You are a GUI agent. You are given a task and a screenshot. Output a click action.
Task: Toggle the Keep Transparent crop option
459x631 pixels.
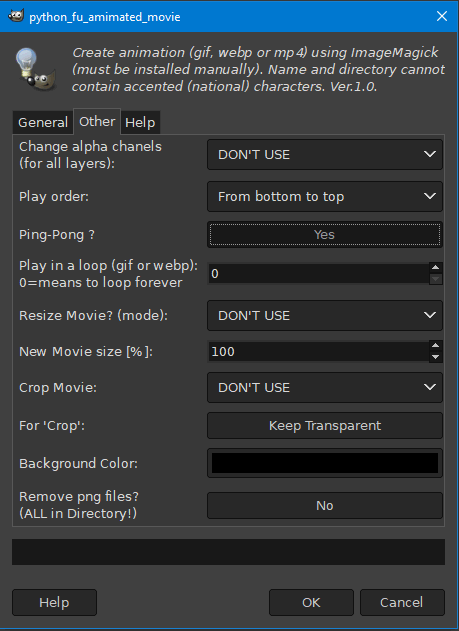pyautogui.click(x=325, y=425)
